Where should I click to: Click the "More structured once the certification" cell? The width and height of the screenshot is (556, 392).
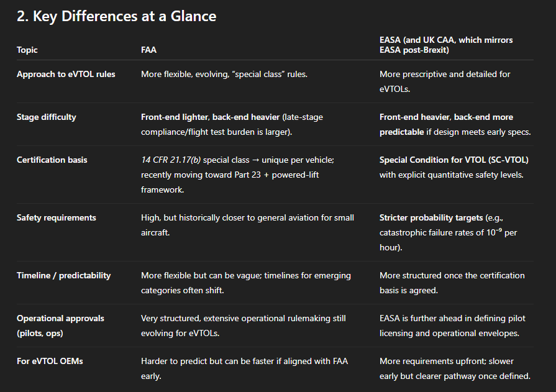pos(452,281)
